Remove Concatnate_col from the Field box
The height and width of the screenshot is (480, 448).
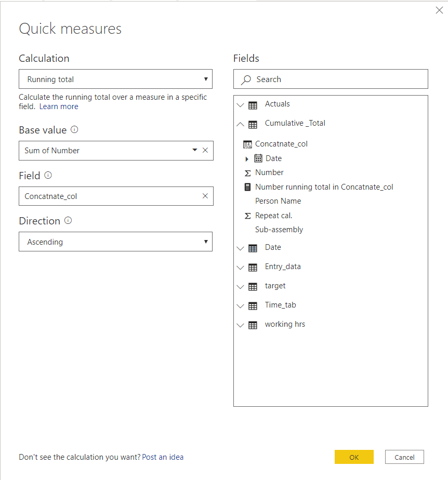pyautogui.click(x=205, y=196)
